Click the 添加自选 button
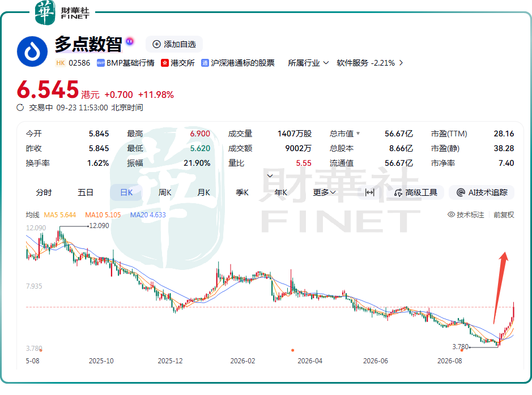The width and height of the screenshot is (532, 395). [174, 44]
